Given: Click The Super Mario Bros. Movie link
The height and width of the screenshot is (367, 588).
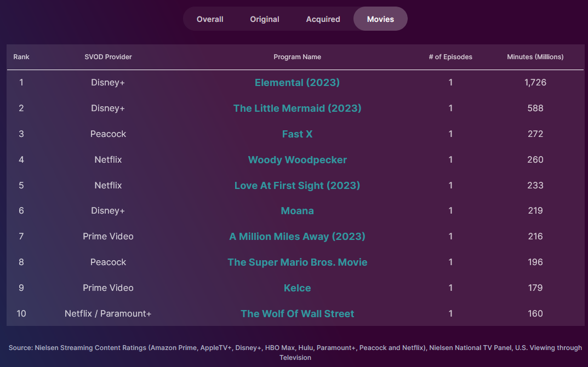Looking at the screenshot, I should [297, 262].
